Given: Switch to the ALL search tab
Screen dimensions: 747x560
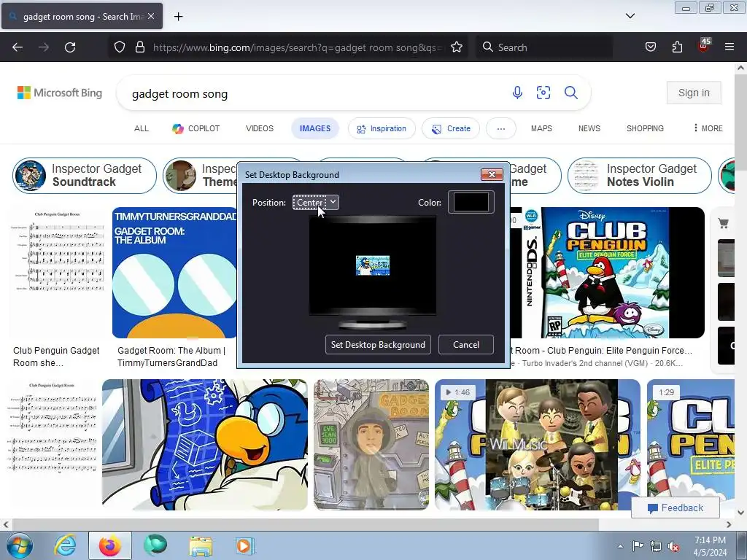Looking at the screenshot, I should coord(142,128).
